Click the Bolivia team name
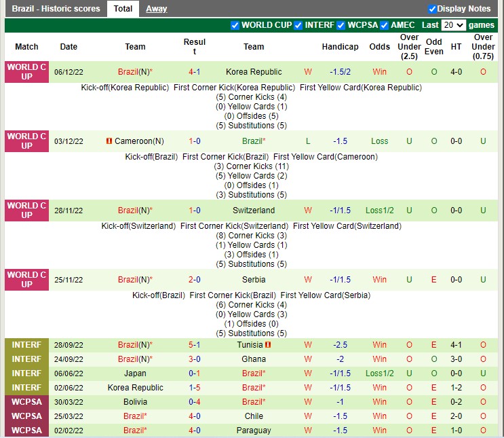 135,401
